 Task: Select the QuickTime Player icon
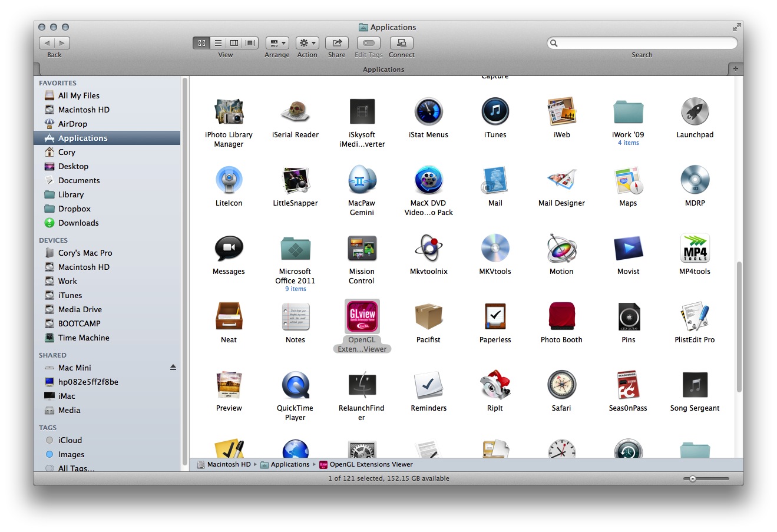click(x=295, y=385)
